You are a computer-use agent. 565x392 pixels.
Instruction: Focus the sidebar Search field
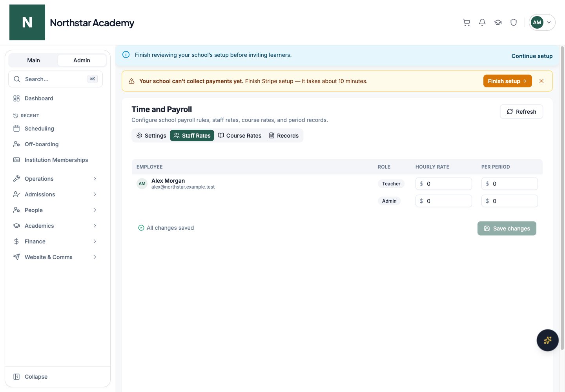55,79
